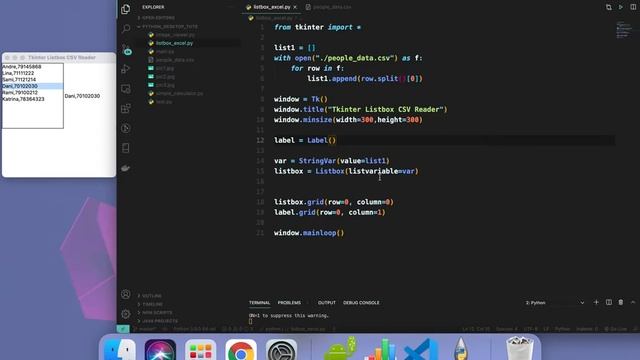Open simple_calculator.py in the file tree
The image size is (640, 360).
click(x=179, y=93)
